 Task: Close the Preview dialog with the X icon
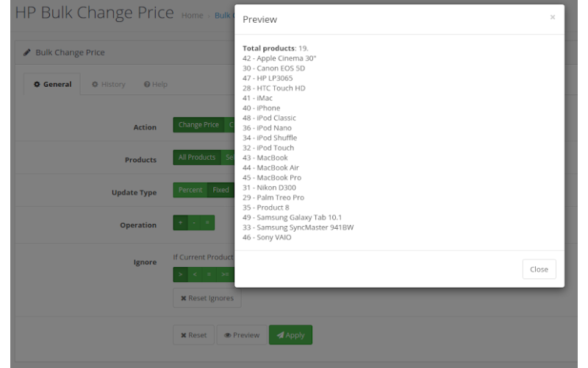pos(553,17)
